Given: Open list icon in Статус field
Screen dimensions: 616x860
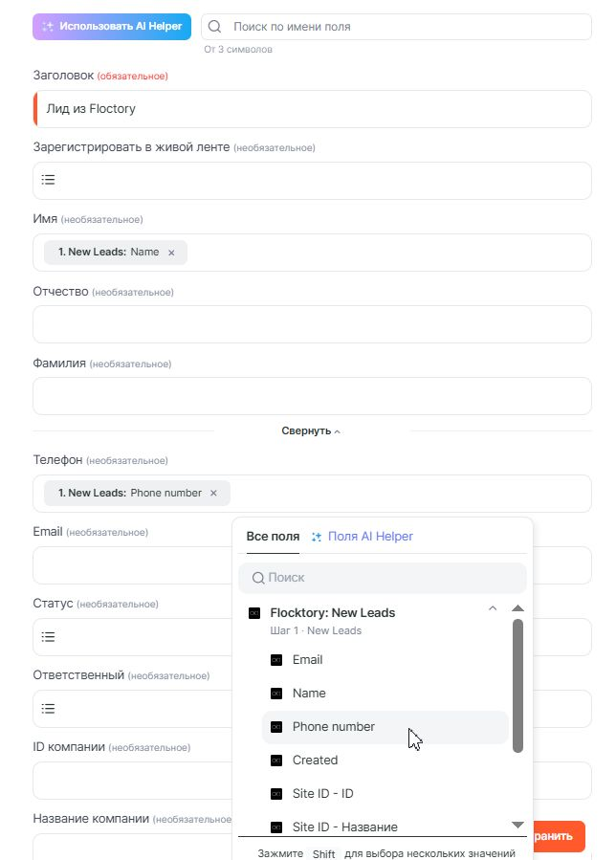Looking at the screenshot, I should coord(49,637).
